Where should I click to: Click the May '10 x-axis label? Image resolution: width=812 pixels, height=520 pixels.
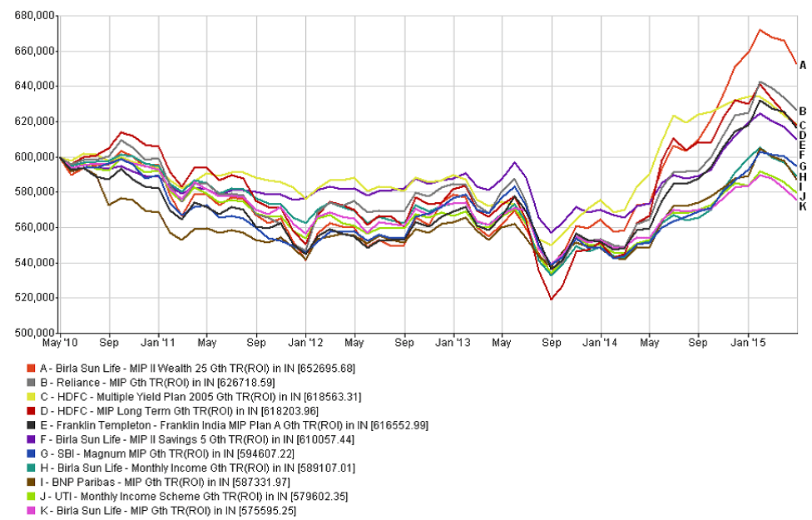click(x=60, y=343)
